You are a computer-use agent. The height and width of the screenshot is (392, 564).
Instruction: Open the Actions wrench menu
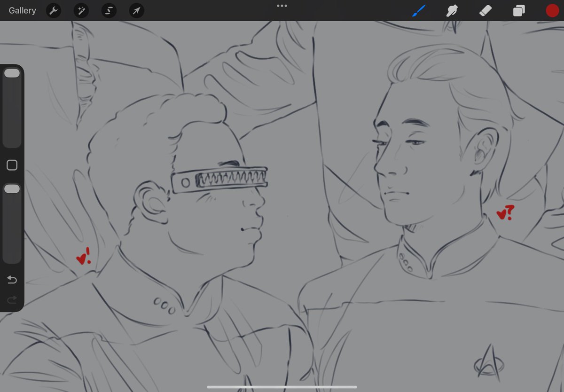coord(54,10)
